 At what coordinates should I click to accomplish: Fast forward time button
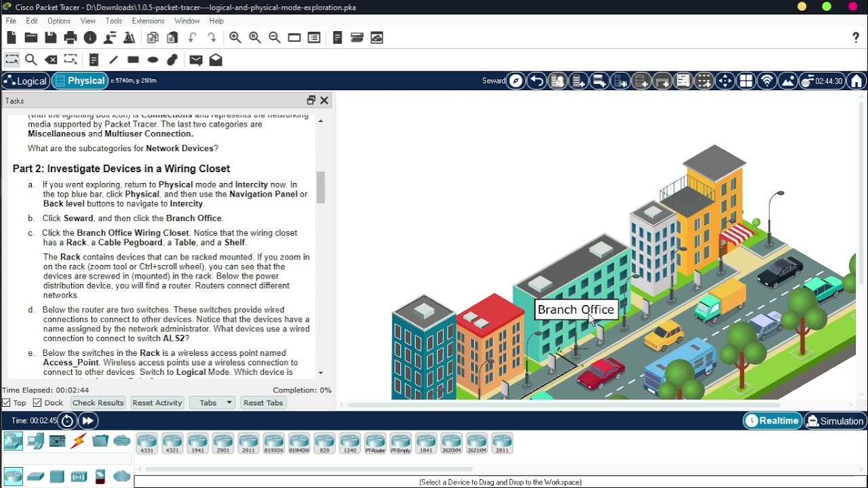[x=87, y=421]
